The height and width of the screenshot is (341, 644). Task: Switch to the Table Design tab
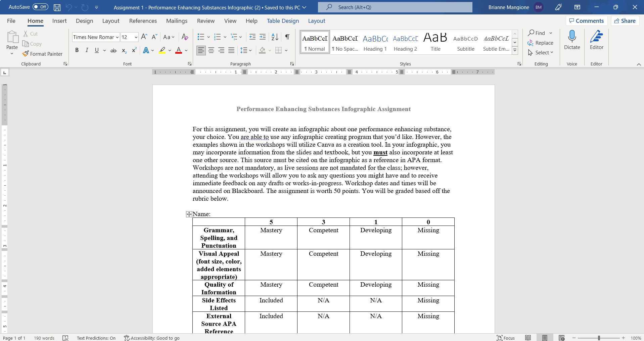282,21
